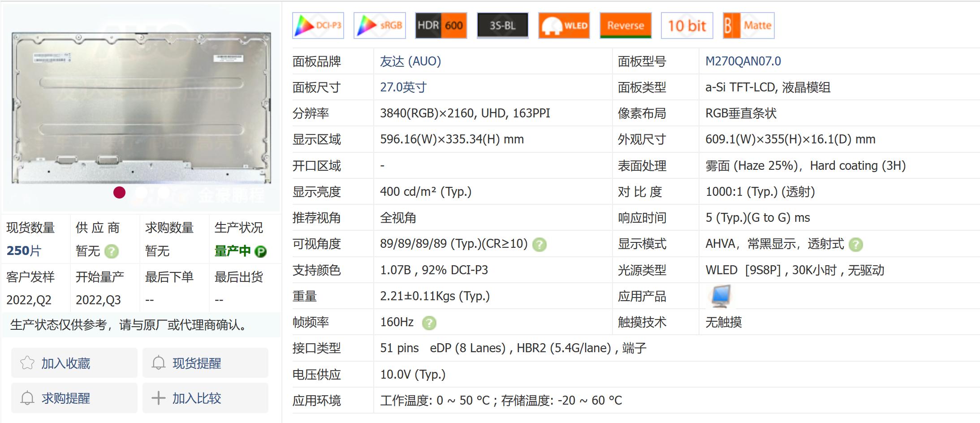Click the panel rear-view product photo

(x=140, y=108)
